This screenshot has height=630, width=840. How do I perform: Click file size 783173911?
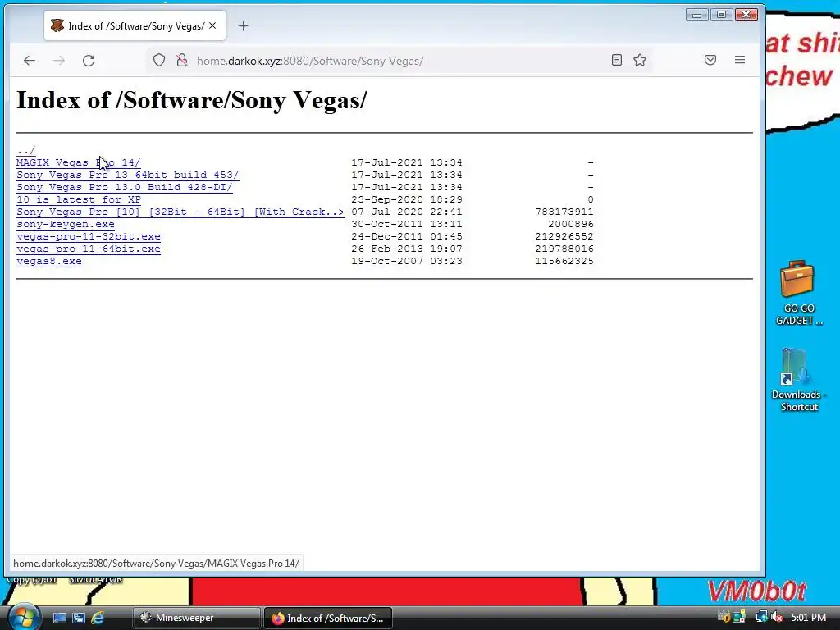(564, 212)
